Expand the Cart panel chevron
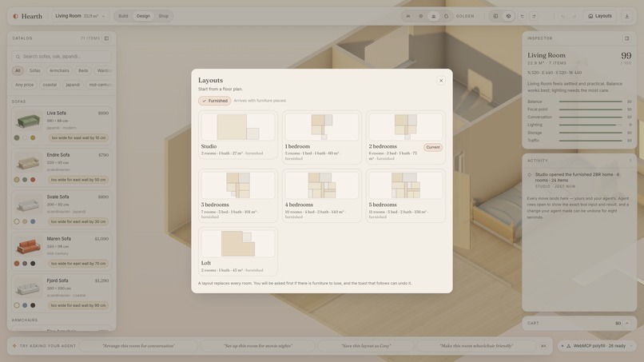 click(x=626, y=324)
